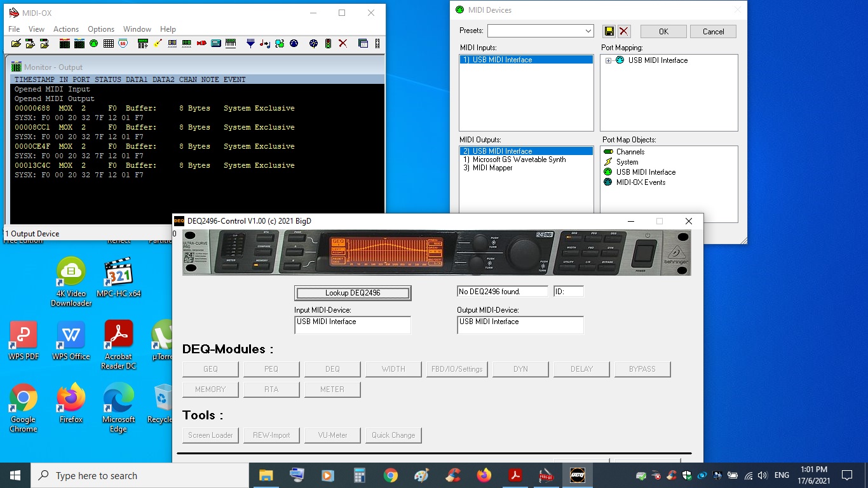Click the traffic light toolbar icon
The image size is (868, 488).
click(328, 44)
